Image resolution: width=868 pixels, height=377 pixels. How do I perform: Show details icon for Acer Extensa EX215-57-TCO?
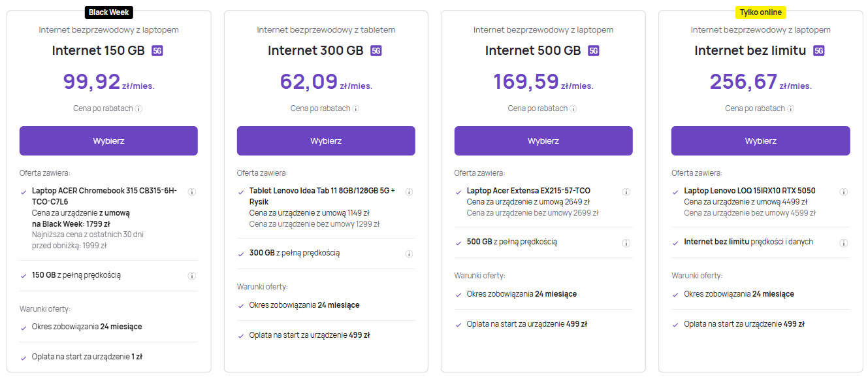626,191
